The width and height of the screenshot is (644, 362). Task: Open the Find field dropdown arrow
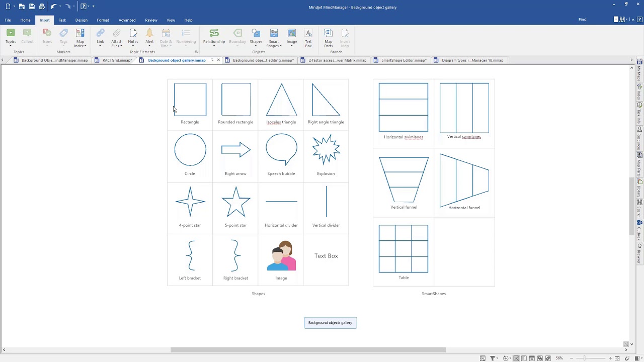point(616,20)
